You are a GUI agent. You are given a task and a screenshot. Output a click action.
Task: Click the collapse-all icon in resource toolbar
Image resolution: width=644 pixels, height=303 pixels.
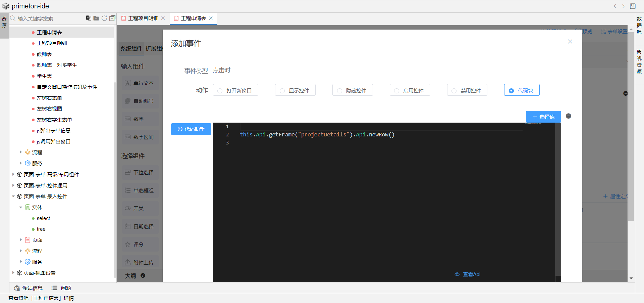point(112,18)
